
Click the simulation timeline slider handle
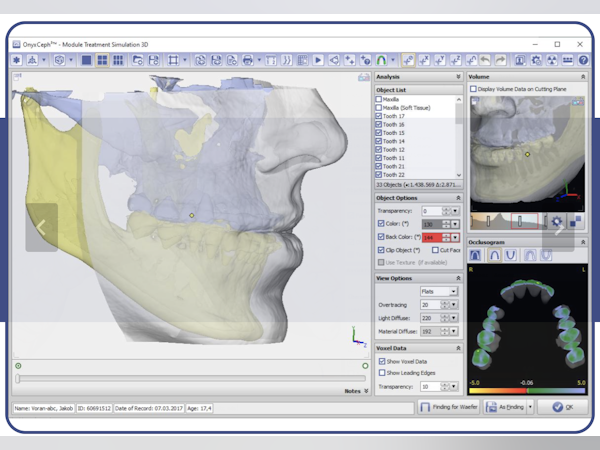point(18,378)
